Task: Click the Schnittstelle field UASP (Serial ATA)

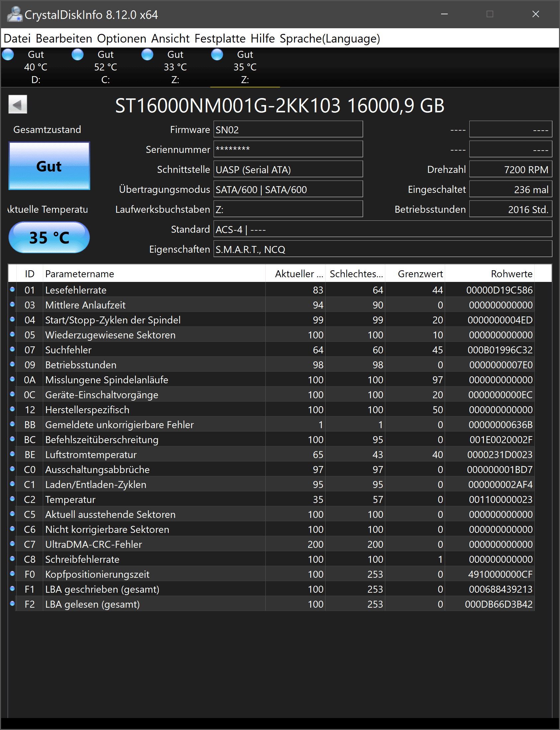Action: pyautogui.click(x=288, y=169)
